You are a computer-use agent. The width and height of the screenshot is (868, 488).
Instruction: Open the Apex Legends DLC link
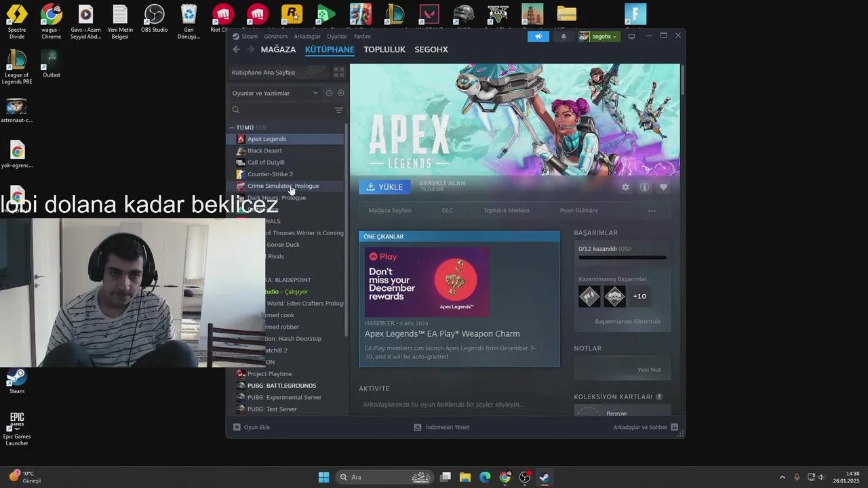click(x=448, y=211)
